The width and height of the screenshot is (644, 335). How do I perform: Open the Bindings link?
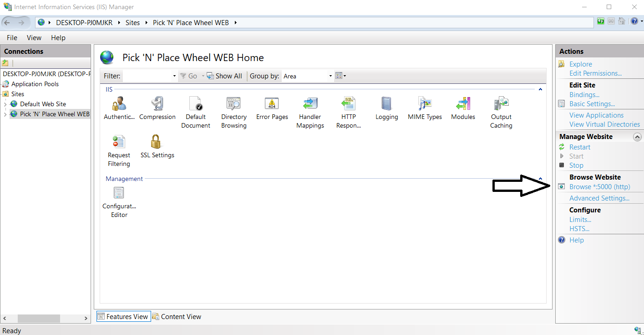point(584,95)
